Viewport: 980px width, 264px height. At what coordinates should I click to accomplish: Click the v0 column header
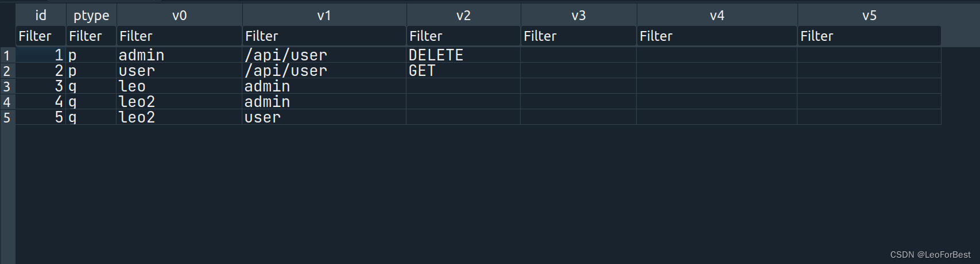point(180,16)
